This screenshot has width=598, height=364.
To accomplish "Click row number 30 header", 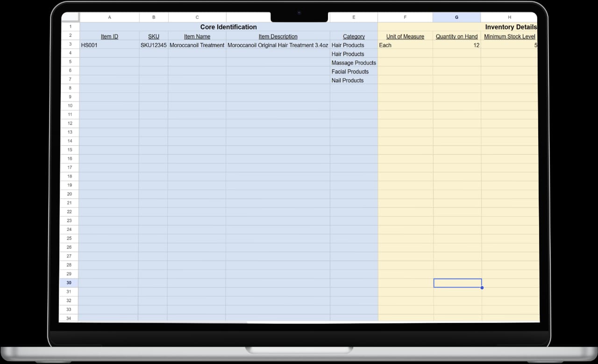I will (68, 283).
